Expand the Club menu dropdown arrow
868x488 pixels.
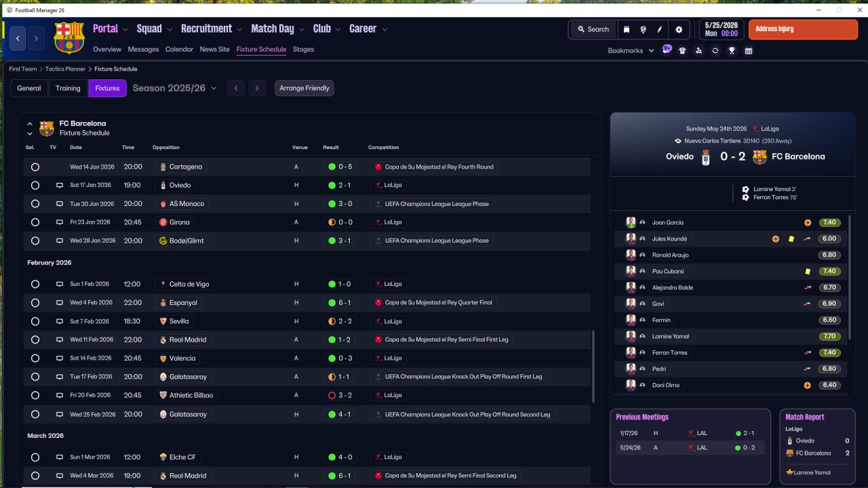[x=338, y=29]
